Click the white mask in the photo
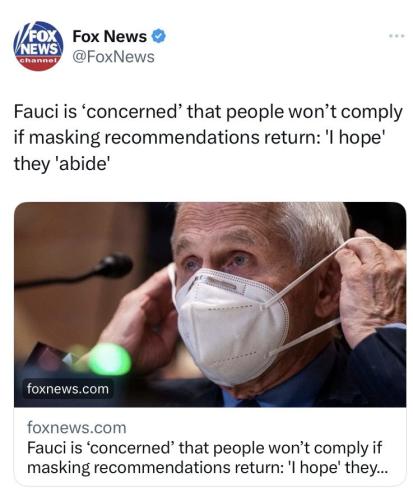The width and height of the screenshot is (413, 500). [230, 325]
